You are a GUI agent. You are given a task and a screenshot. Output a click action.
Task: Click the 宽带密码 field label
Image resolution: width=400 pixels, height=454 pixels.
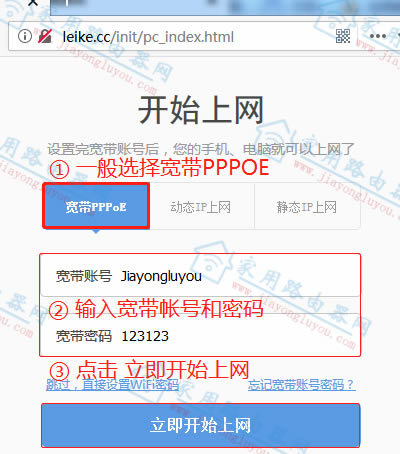pos(84,336)
